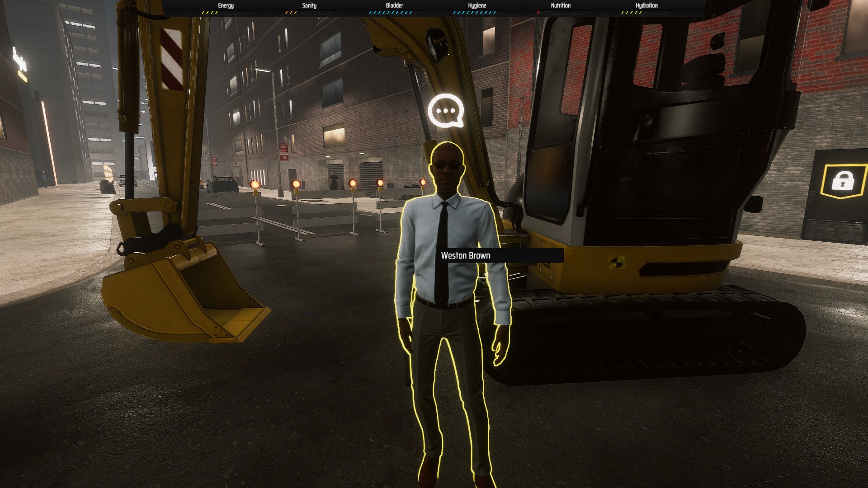Click the leftmost orange barrier warning light
The height and width of the screenshot is (488, 868).
tap(255, 185)
